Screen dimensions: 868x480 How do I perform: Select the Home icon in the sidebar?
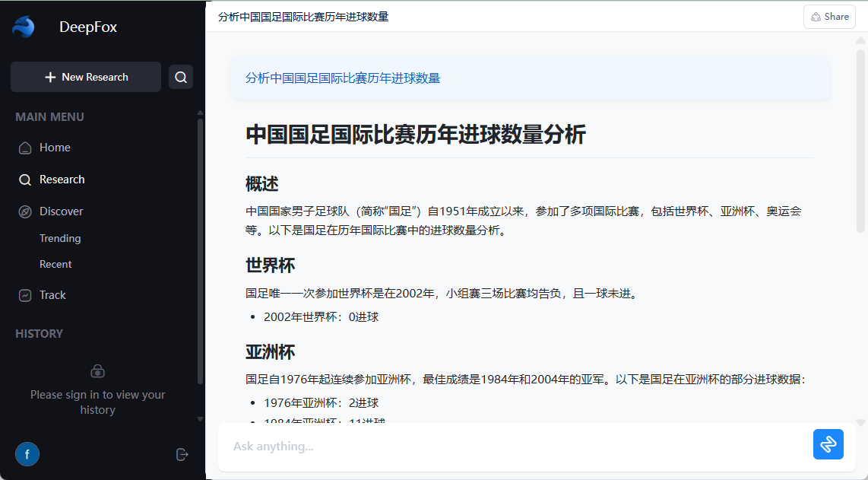coord(24,147)
